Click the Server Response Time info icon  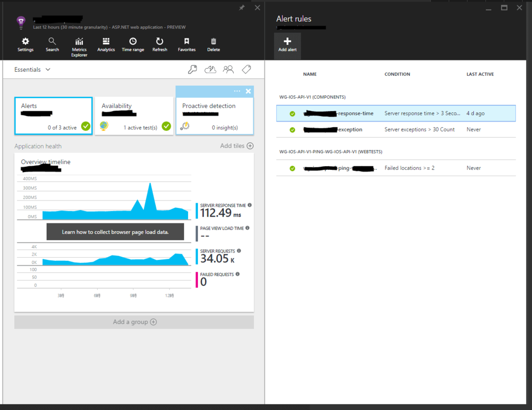(x=250, y=205)
